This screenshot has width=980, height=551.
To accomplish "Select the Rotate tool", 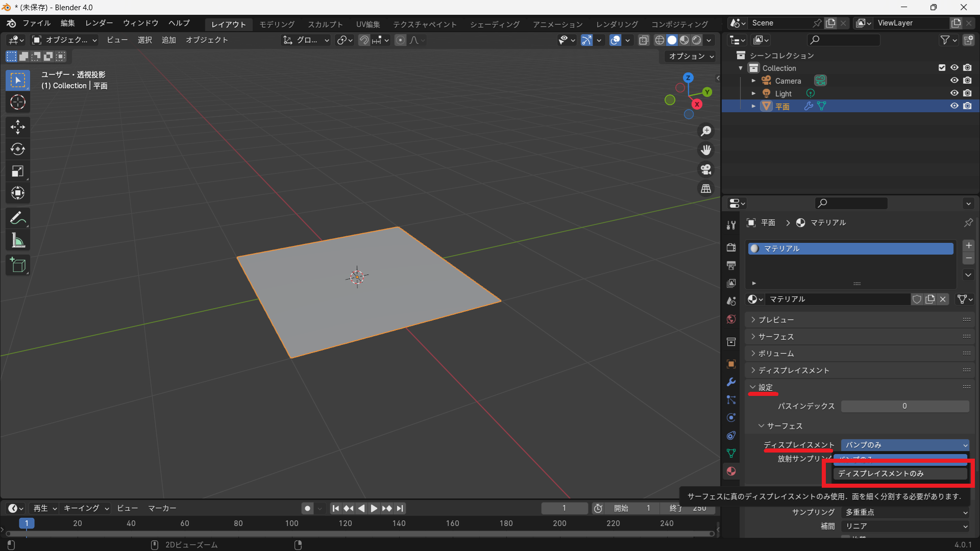I will point(18,149).
